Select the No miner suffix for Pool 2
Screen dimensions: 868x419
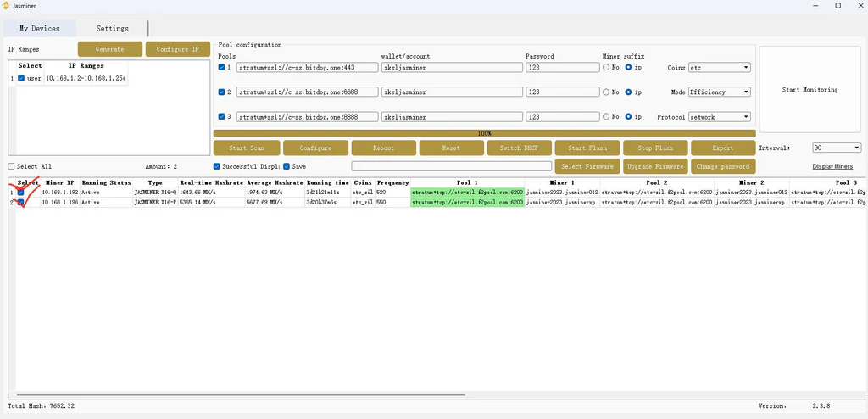(x=606, y=92)
